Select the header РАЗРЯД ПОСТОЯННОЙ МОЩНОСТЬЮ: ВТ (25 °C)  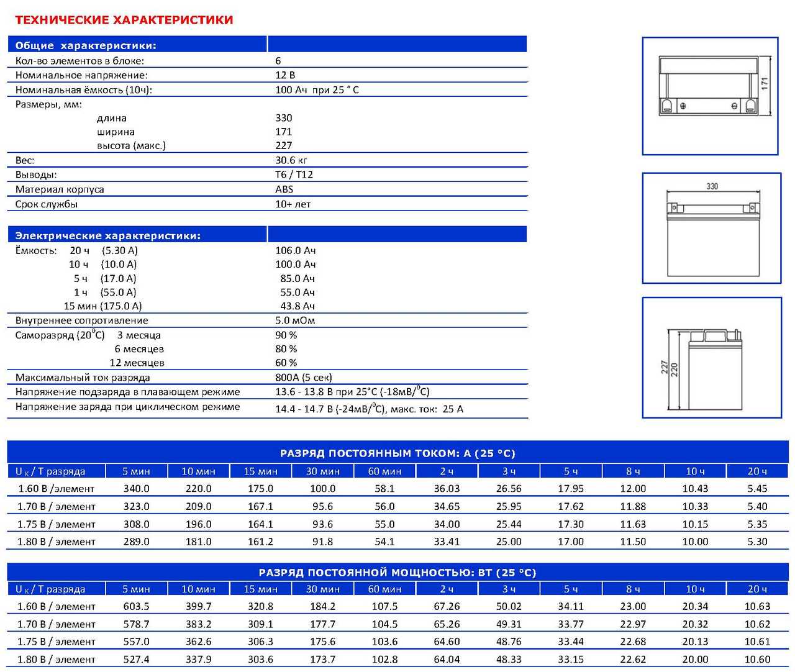click(x=397, y=573)
